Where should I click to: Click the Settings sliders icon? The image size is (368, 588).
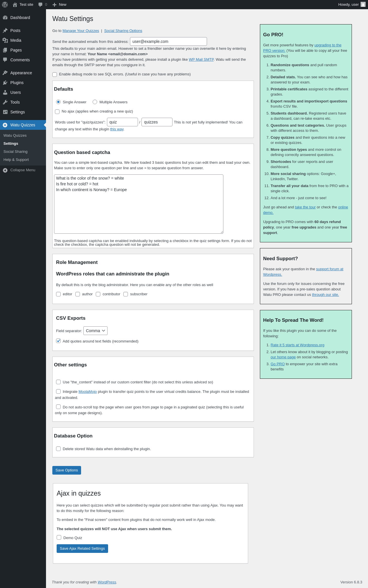point(5,112)
